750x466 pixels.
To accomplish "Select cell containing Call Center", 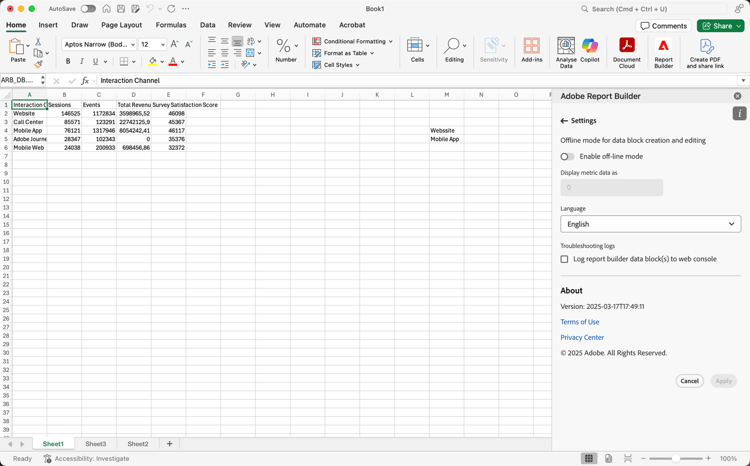I will pyautogui.click(x=29, y=122).
